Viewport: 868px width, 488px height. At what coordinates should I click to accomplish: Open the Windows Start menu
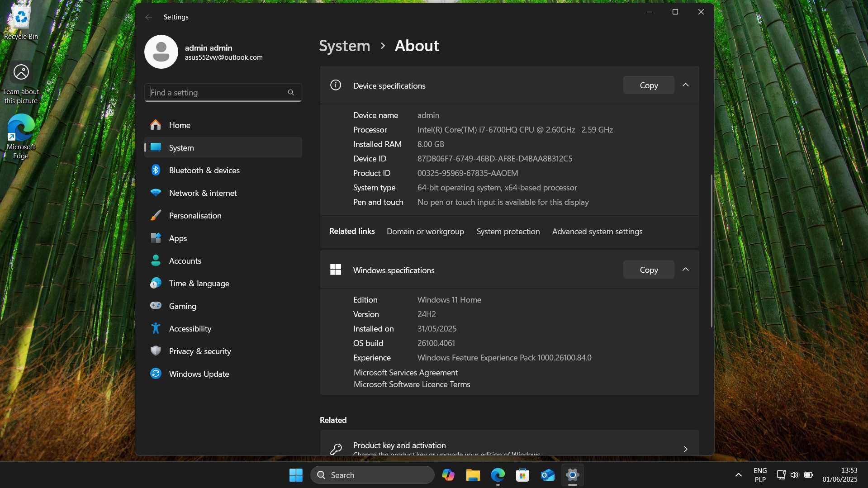296,475
